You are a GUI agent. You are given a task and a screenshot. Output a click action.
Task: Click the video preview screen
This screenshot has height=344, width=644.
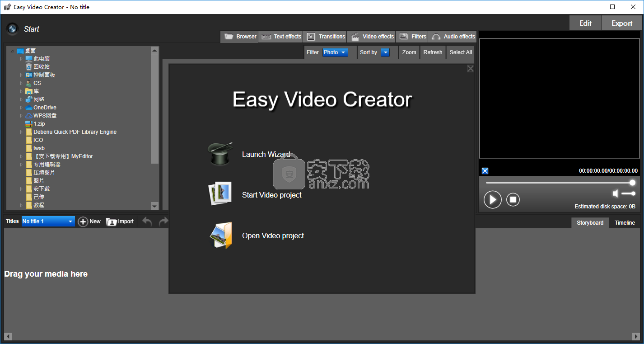(560, 99)
